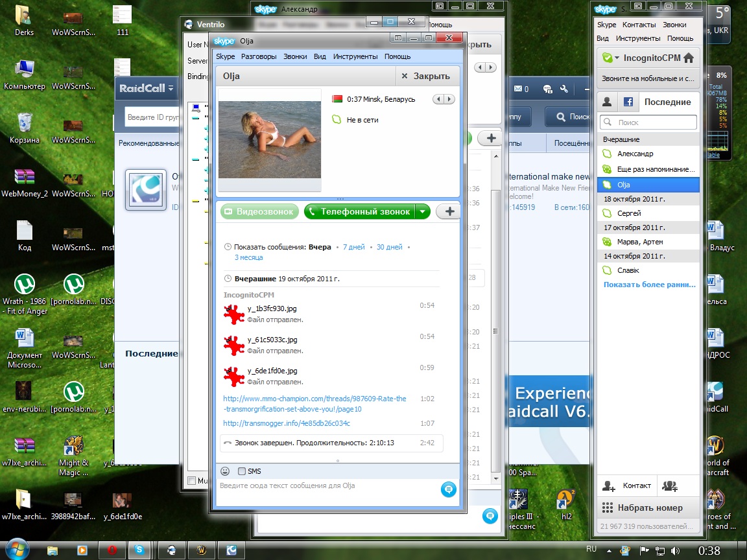The width and height of the screenshot is (747, 560).
Task: Expand the dropdown arrow beside Телефонный звонок
Action: (x=423, y=211)
